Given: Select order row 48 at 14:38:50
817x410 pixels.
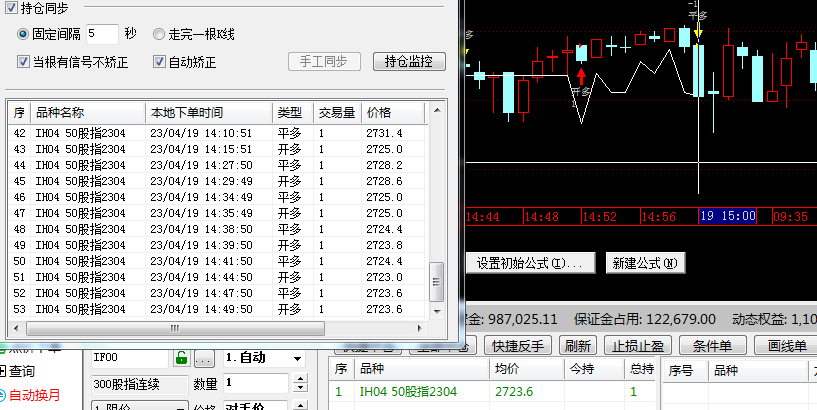Looking at the screenshot, I should 218,229.
